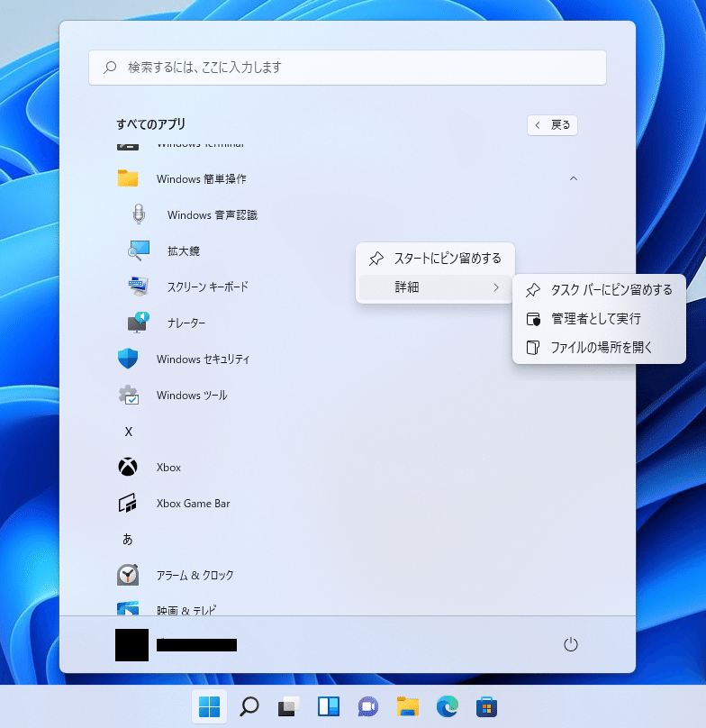Open Windows セキュリティ text entry
Image resolution: width=706 pixels, height=728 pixels.
pos(203,359)
